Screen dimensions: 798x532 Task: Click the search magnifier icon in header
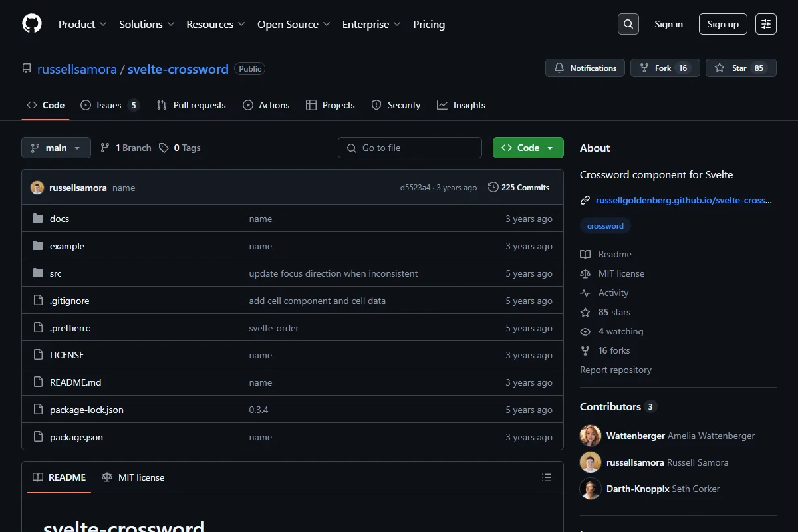click(628, 24)
